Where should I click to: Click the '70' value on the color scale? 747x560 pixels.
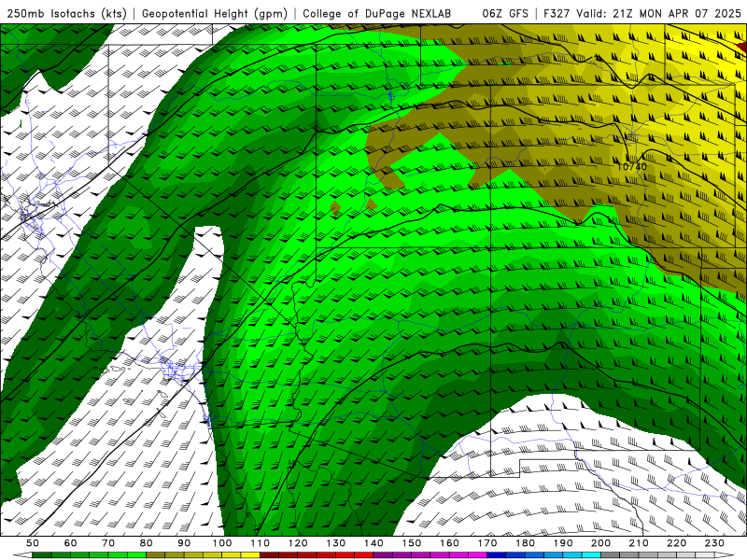108,543
